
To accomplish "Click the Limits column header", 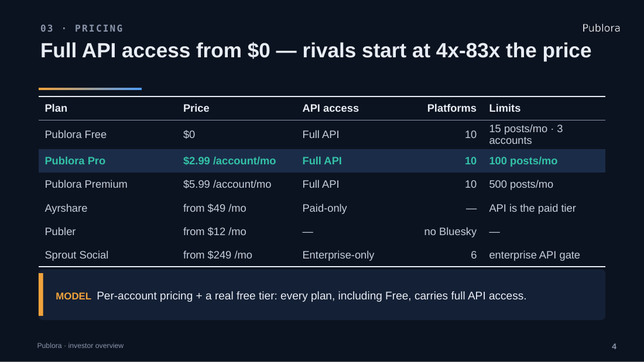I will point(504,108).
